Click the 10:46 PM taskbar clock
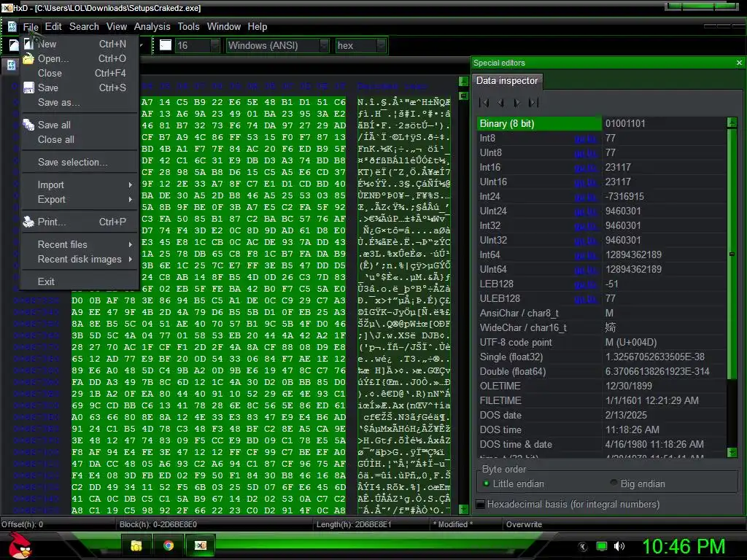 click(684, 546)
